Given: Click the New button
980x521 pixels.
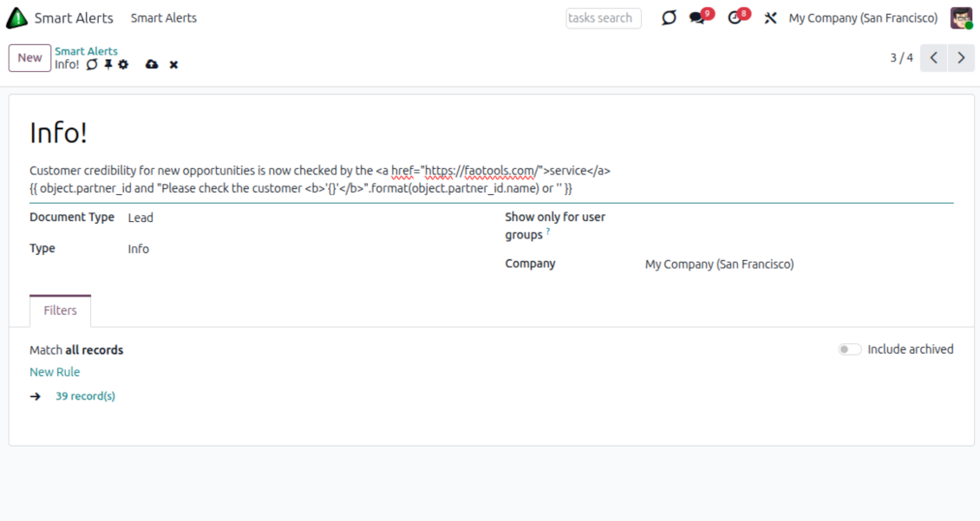Looking at the screenshot, I should (29, 58).
